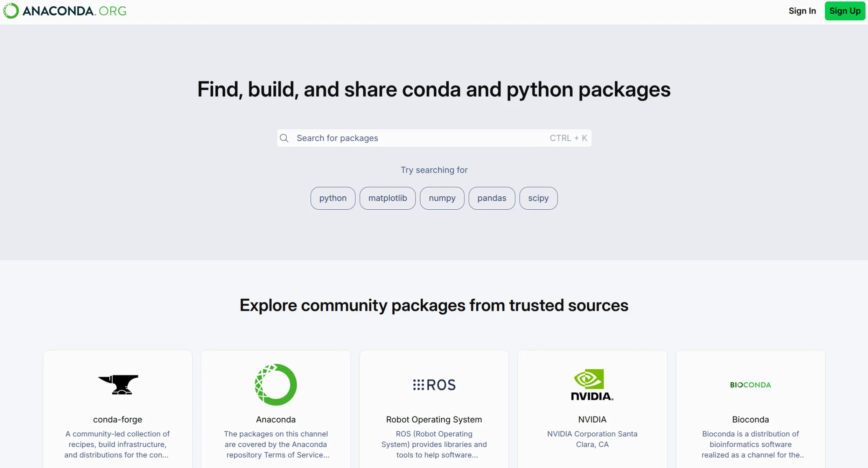Focus the Search for packages field
The width and height of the screenshot is (868, 468).
coord(434,138)
